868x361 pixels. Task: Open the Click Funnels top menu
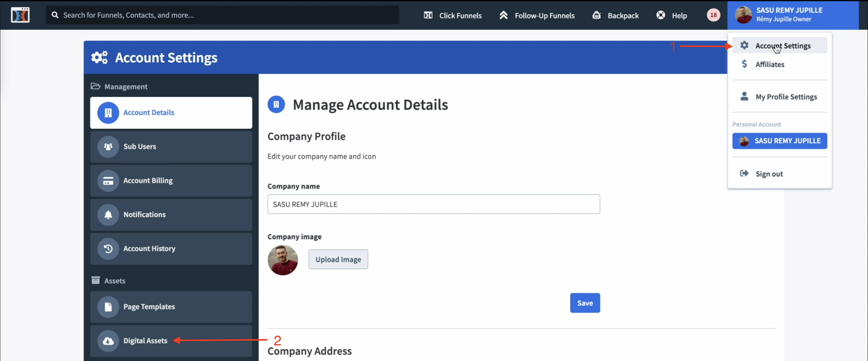point(453,15)
